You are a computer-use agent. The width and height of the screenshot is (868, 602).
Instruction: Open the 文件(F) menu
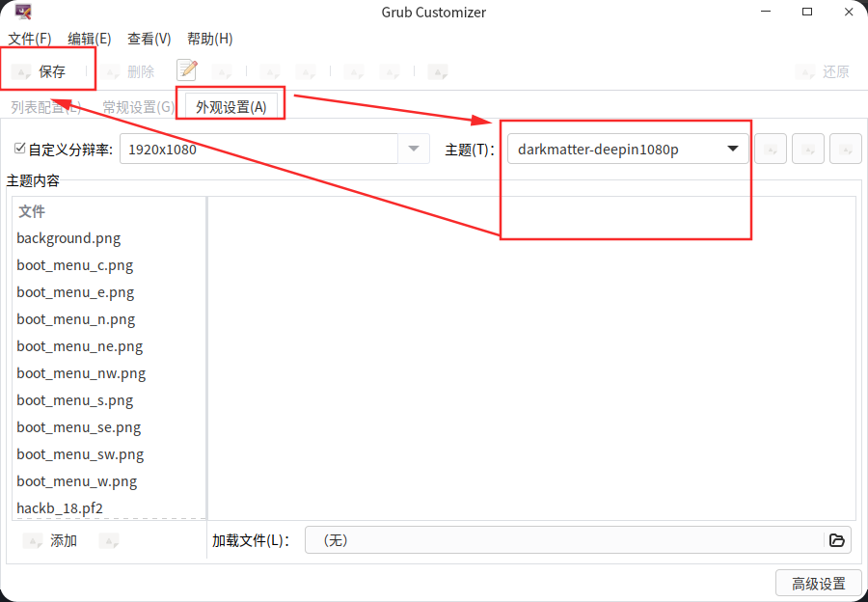[30, 39]
